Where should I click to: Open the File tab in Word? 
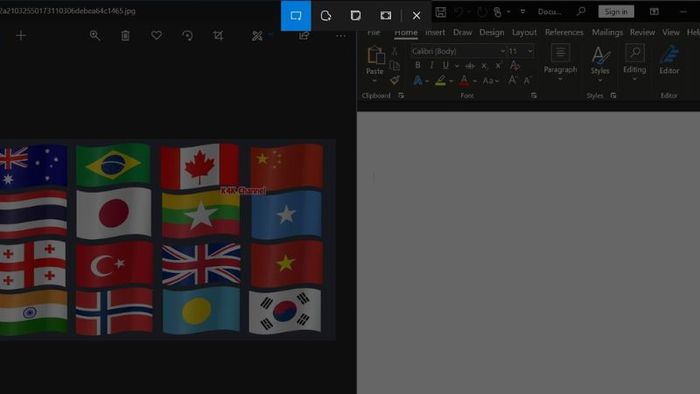coord(374,32)
